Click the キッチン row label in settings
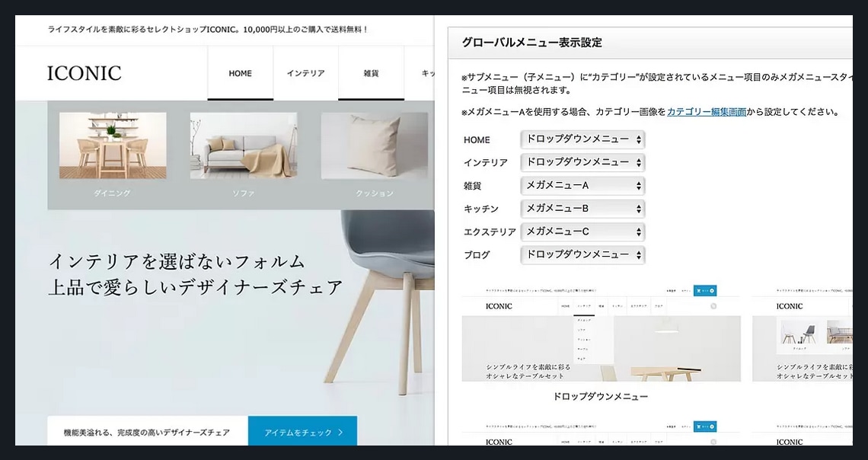Image resolution: width=868 pixels, height=460 pixels. [x=481, y=209]
